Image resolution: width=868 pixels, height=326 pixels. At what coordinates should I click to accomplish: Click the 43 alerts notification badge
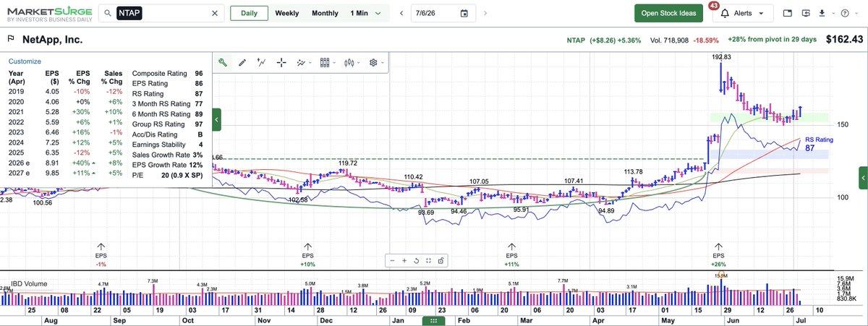715,5
